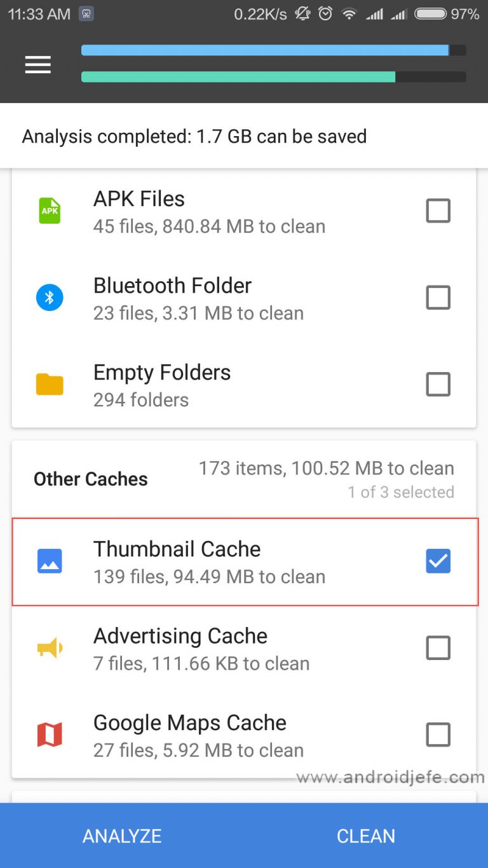This screenshot has height=868, width=488.
Task: Uncheck the Thumbnail Cache checkbox
Action: click(438, 561)
